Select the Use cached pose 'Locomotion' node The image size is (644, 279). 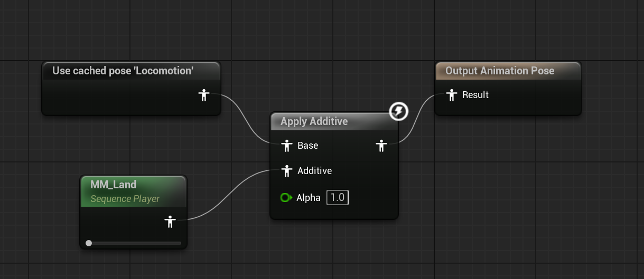[131, 89]
